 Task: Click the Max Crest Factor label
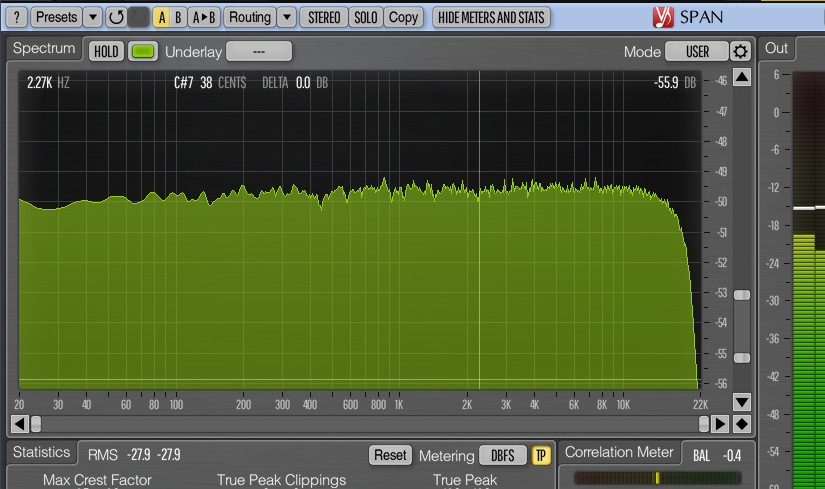tap(97, 480)
